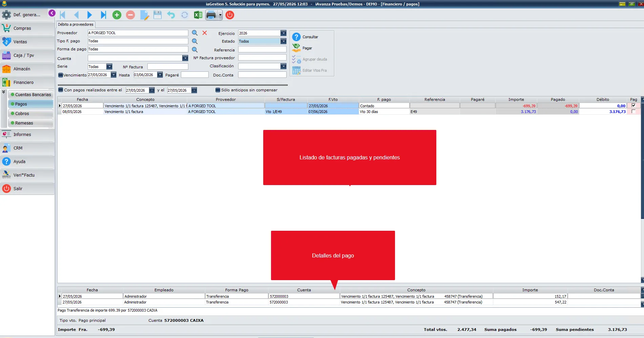
Task: Select row with Vto 1/E49
Action: point(349,112)
